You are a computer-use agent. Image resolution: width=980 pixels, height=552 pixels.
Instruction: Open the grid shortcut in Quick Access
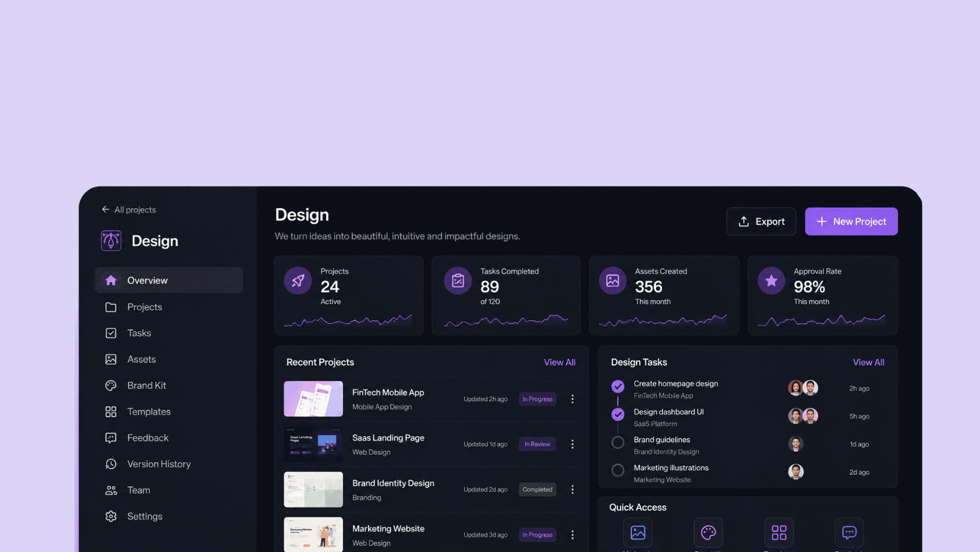click(779, 532)
